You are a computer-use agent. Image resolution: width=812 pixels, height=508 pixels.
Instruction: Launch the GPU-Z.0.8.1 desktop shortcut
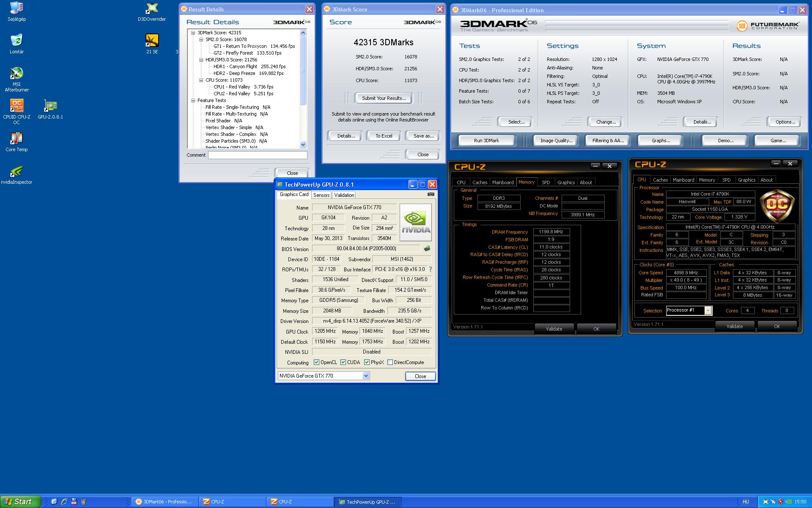(50, 109)
